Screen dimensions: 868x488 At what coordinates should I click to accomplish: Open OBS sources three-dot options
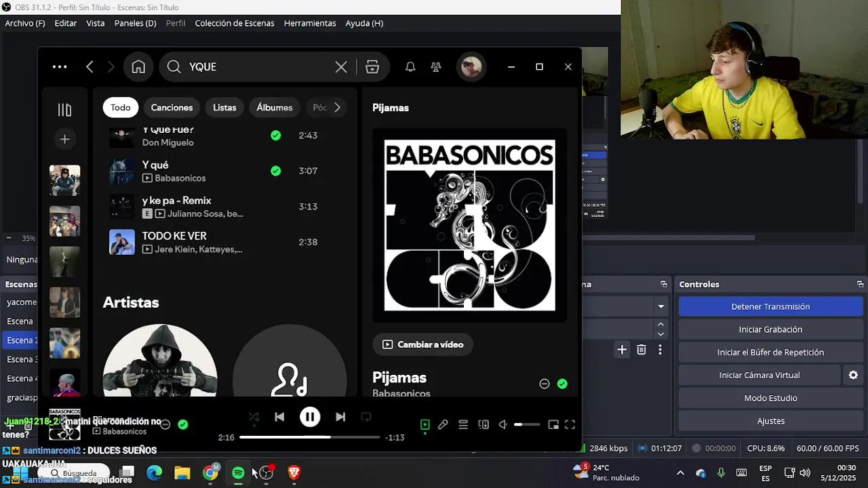[x=660, y=350]
